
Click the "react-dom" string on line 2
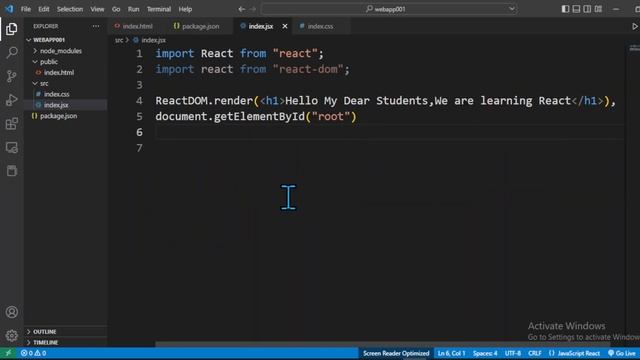pos(308,69)
